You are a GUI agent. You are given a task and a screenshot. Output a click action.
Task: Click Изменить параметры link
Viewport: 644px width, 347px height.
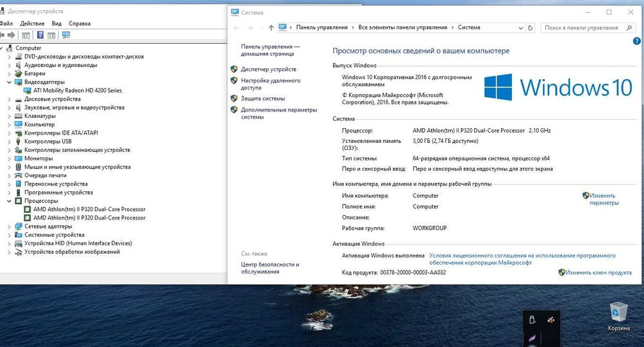click(604, 199)
